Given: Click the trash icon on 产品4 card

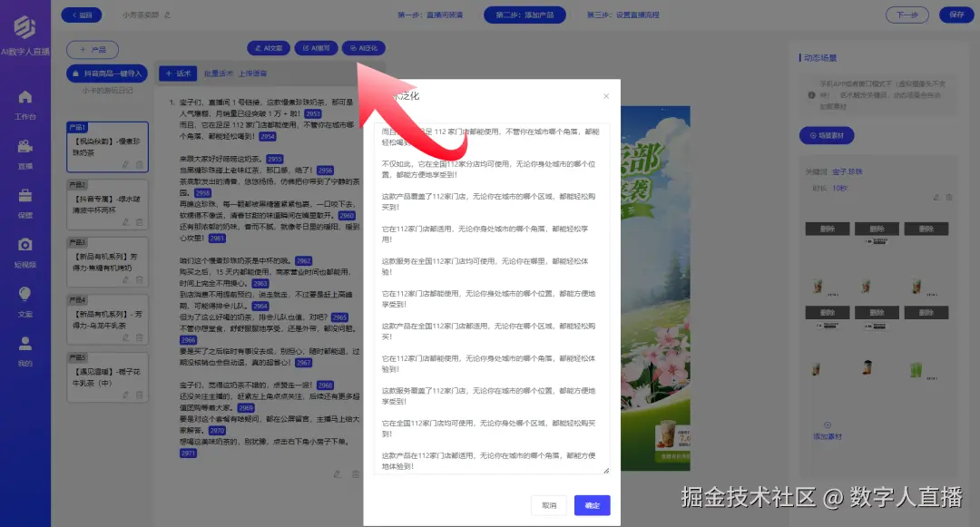Looking at the screenshot, I should point(140,337).
